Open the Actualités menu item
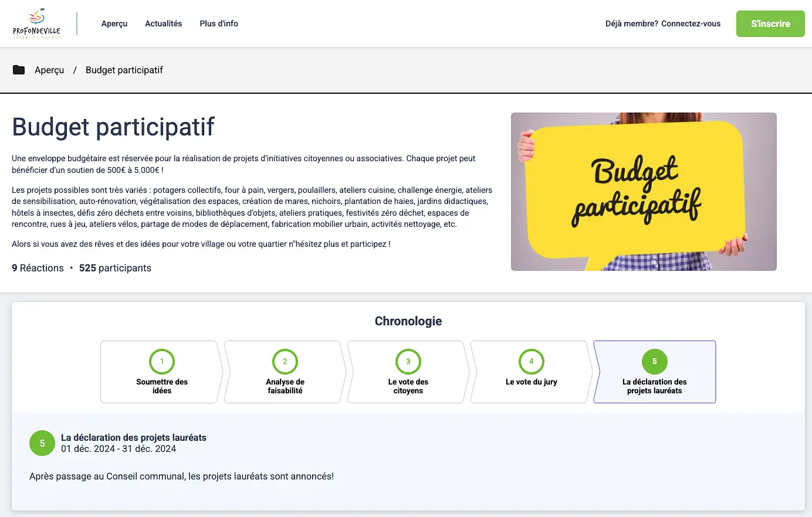 tap(163, 23)
